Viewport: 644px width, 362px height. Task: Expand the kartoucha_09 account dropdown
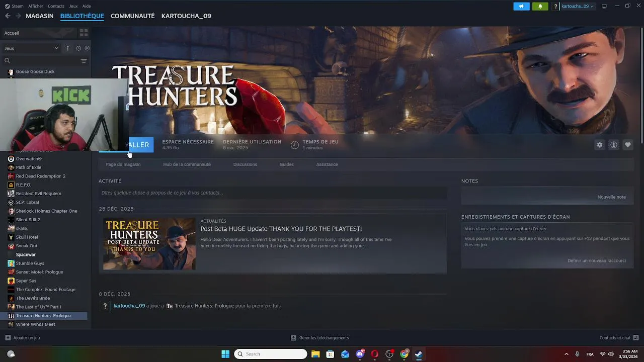pos(577,6)
